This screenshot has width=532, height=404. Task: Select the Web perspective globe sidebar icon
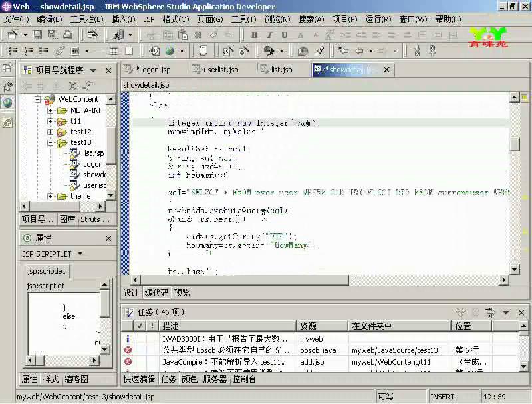click(7, 103)
